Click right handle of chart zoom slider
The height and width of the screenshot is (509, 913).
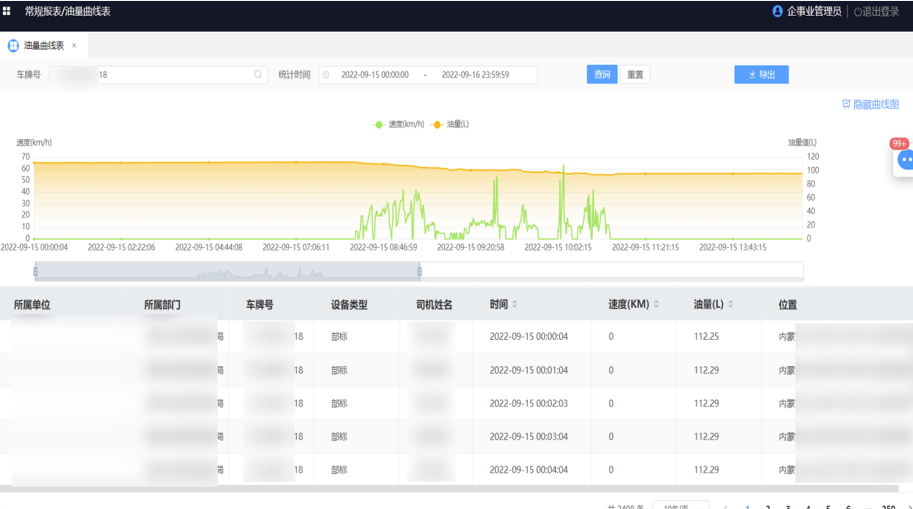[419, 271]
